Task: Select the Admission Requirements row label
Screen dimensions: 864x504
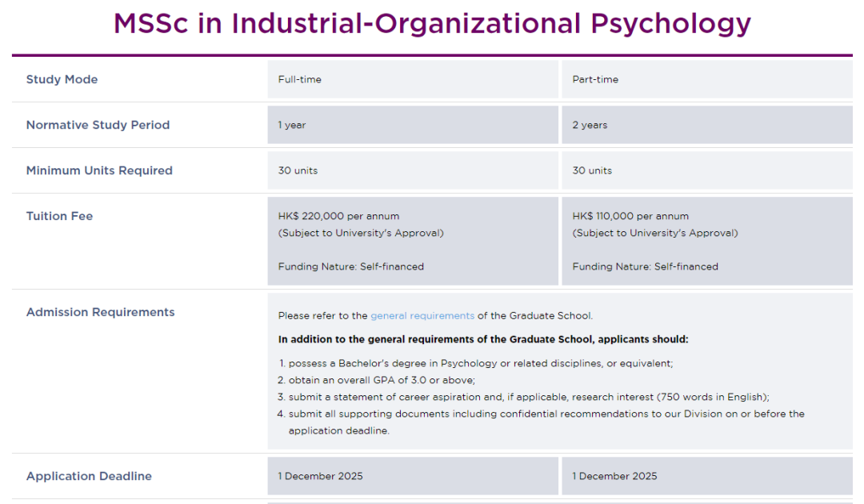Action: pos(100,312)
